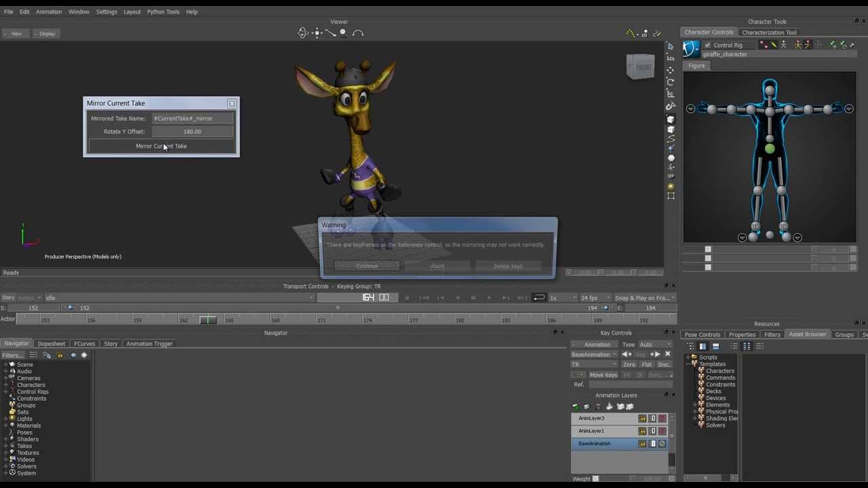Click the delete key X icon

667,354
